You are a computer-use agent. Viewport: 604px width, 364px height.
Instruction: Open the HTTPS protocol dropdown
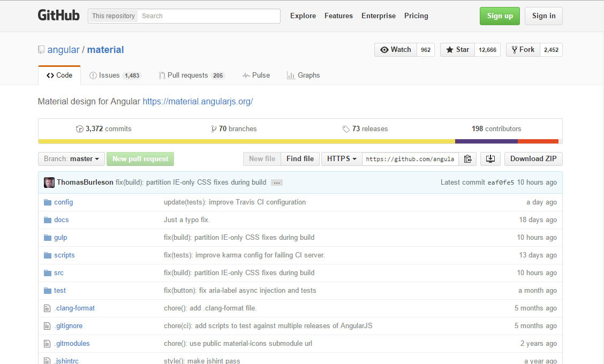tap(342, 158)
